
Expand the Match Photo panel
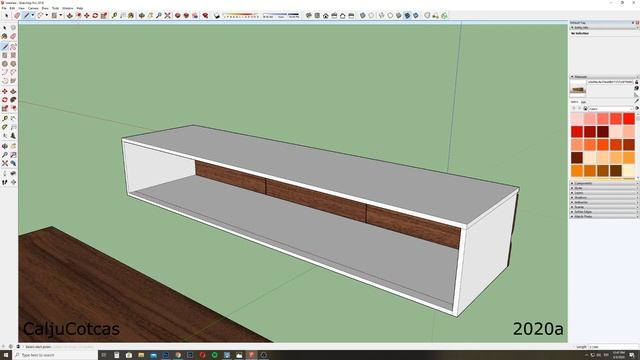(x=604, y=216)
